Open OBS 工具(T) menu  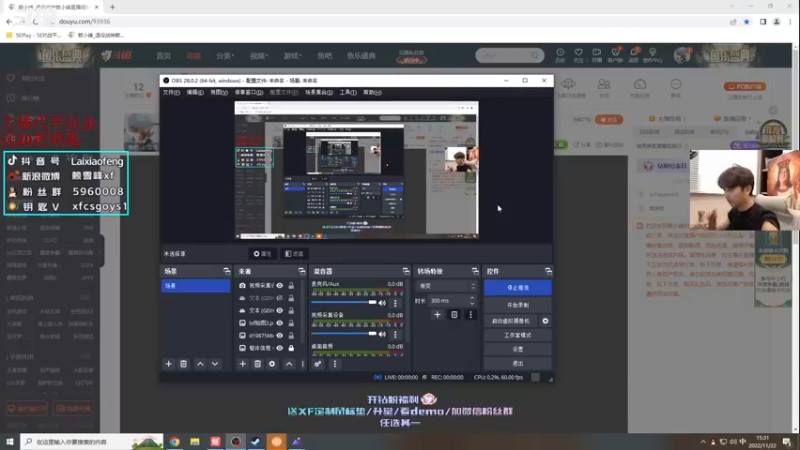click(348, 92)
